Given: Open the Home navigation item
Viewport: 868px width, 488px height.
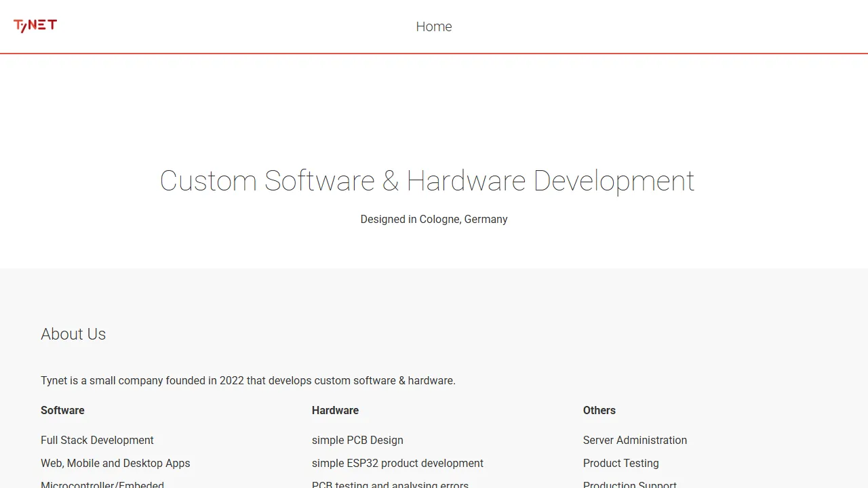Looking at the screenshot, I should 433,26.
